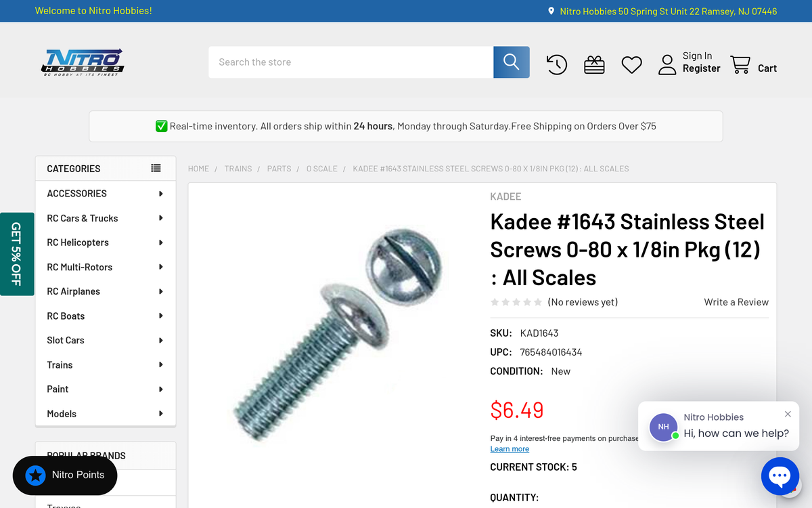Open the RC Airplanes category
Image resolution: width=812 pixels, height=508 pixels.
[x=73, y=291]
